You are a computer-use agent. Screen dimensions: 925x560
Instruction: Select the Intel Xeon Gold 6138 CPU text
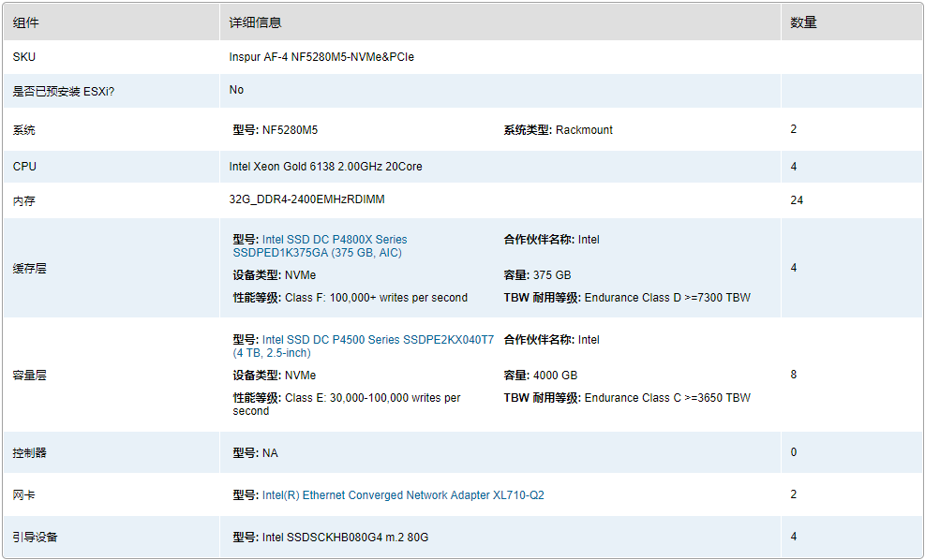tap(325, 167)
